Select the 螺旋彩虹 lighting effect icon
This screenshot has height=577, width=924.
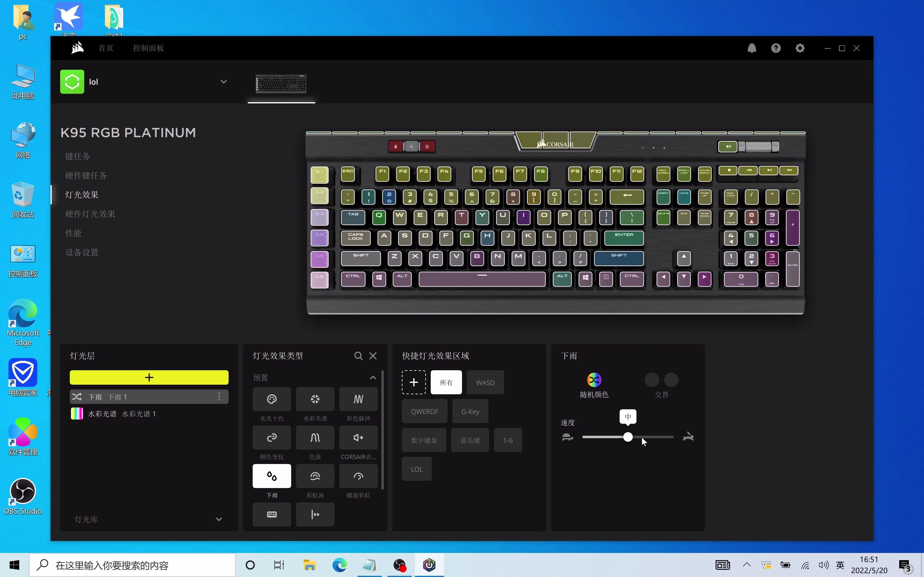pyautogui.click(x=359, y=475)
